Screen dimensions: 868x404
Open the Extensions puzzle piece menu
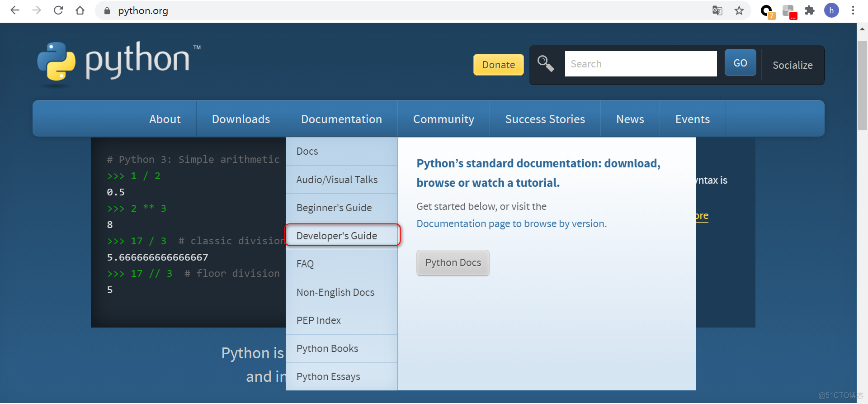pos(810,10)
